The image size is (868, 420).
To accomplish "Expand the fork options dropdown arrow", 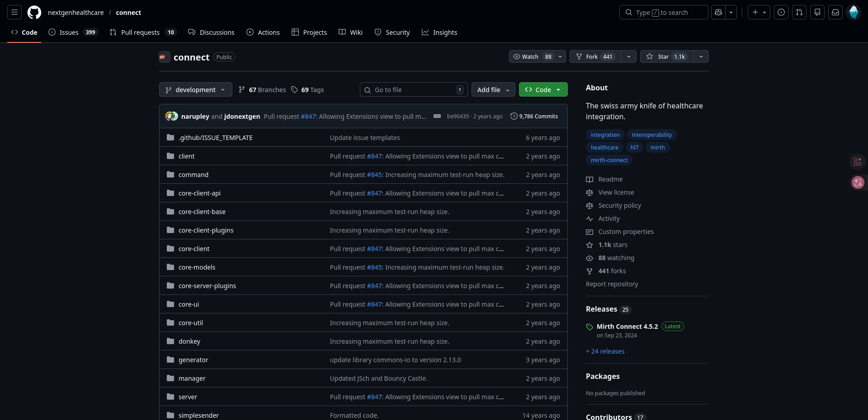I will (x=629, y=56).
